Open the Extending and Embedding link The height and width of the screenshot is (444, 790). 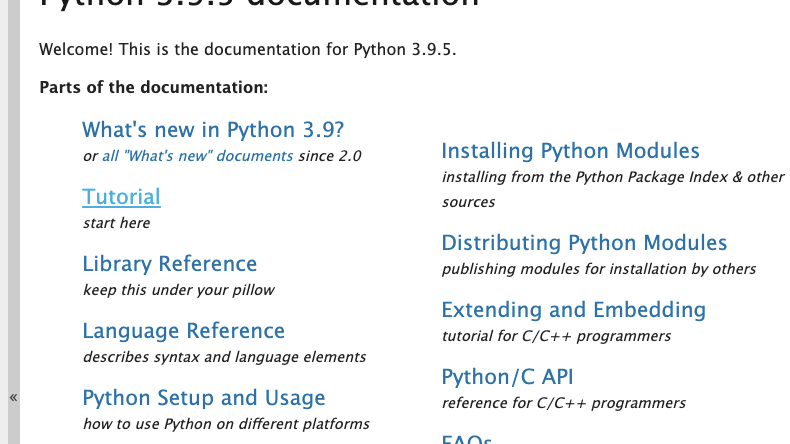click(573, 310)
